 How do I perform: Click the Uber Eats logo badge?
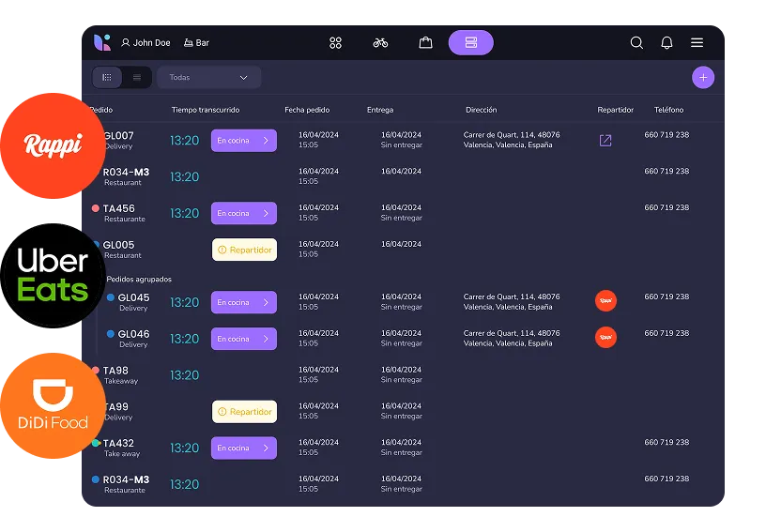point(53,276)
